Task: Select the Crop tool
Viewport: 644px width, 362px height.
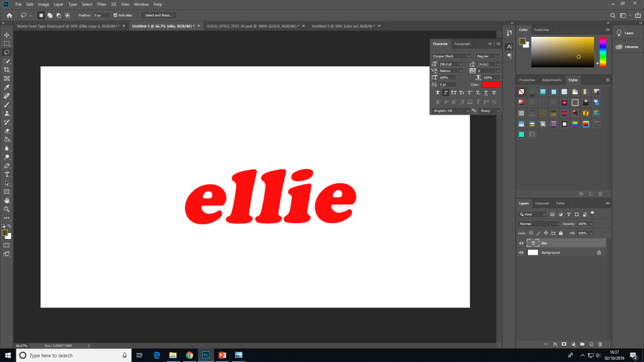Action: click(6, 69)
